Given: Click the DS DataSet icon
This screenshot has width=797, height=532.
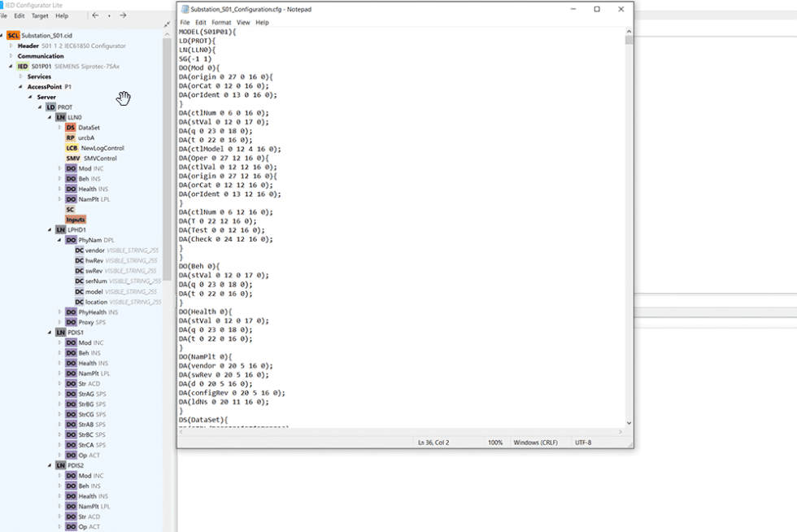Looking at the screenshot, I should 71,128.
